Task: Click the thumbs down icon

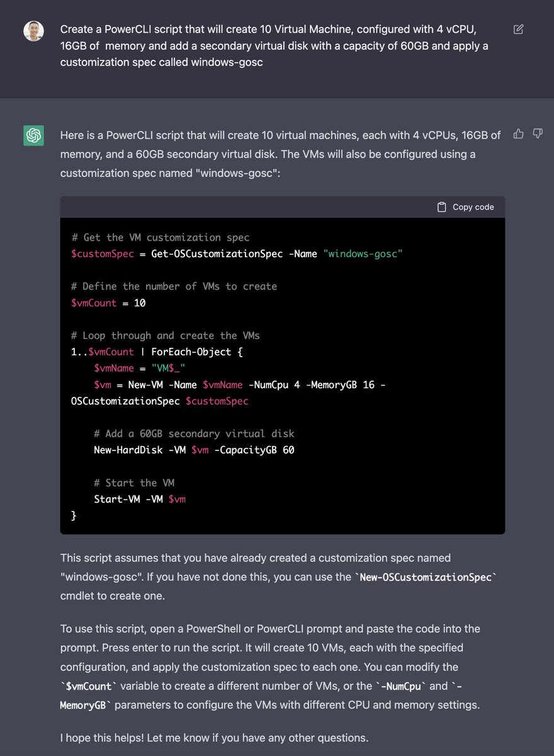Action: (x=537, y=134)
